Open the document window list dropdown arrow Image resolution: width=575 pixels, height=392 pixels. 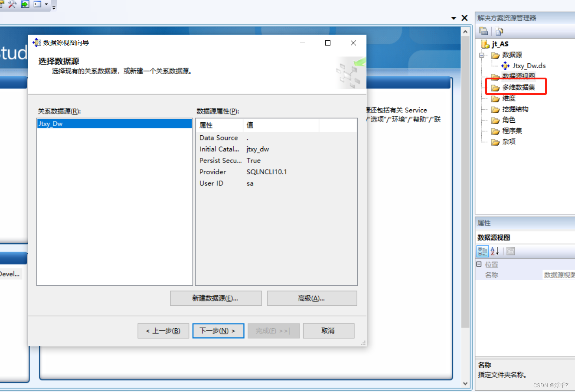454,18
